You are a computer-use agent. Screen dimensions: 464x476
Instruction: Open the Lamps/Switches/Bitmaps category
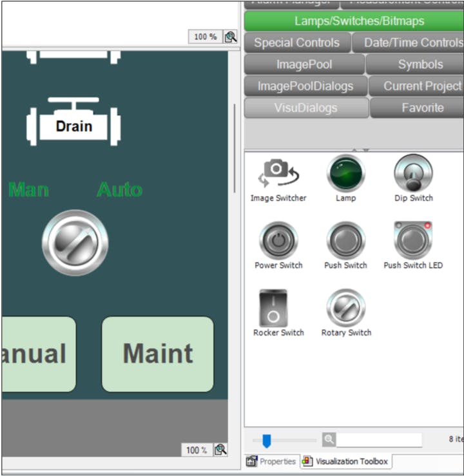(353, 21)
